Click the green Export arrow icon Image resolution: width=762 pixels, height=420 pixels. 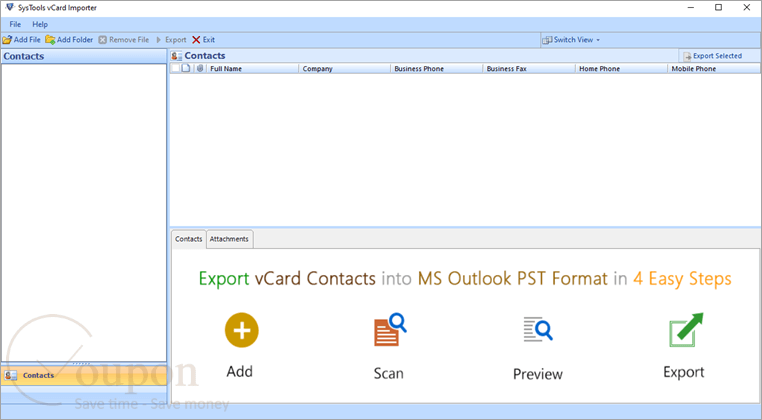pos(686,330)
